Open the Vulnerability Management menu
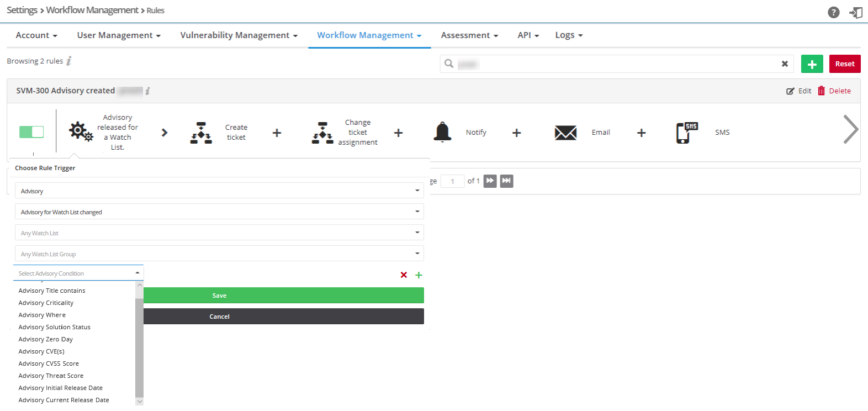Image resolution: width=868 pixels, height=411 pixels. point(239,35)
